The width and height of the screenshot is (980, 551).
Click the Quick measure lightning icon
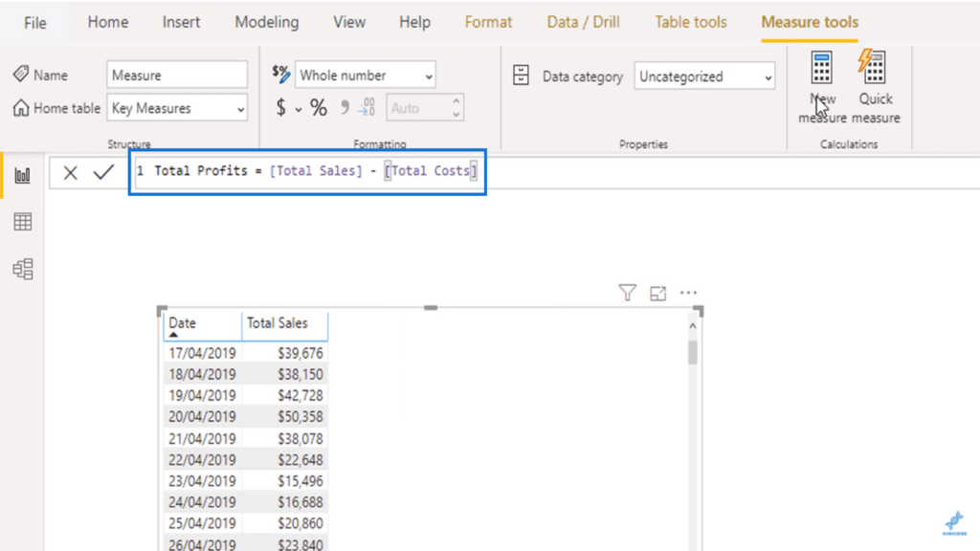point(872,67)
